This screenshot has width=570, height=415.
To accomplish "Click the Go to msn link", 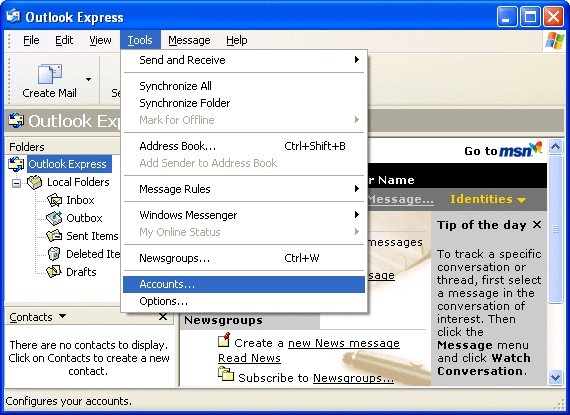I will pyautogui.click(x=503, y=149).
